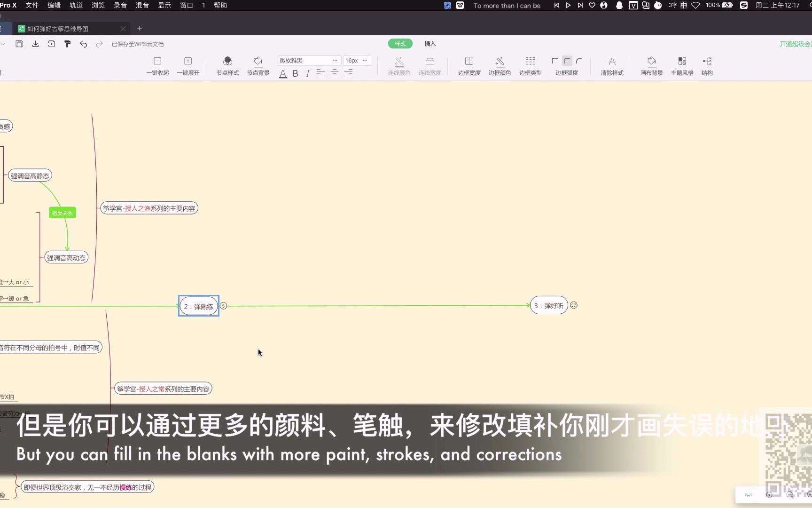Image resolution: width=812 pixels, height=508 pixels.
Task: Select the 2：弹熟练 node
Action: 199,306
